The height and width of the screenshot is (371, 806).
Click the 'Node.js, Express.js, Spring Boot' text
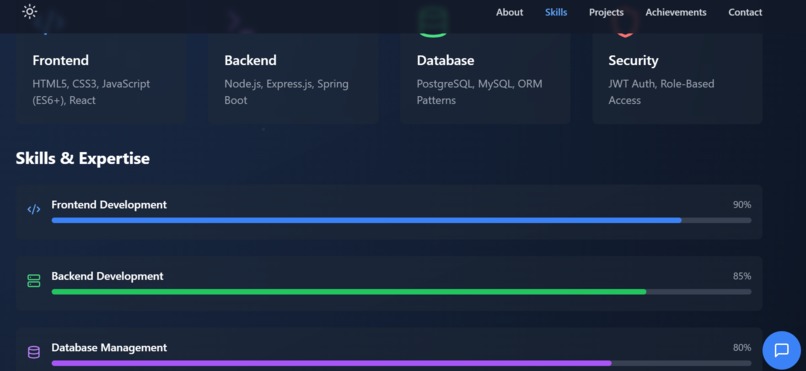coord(286,92)
